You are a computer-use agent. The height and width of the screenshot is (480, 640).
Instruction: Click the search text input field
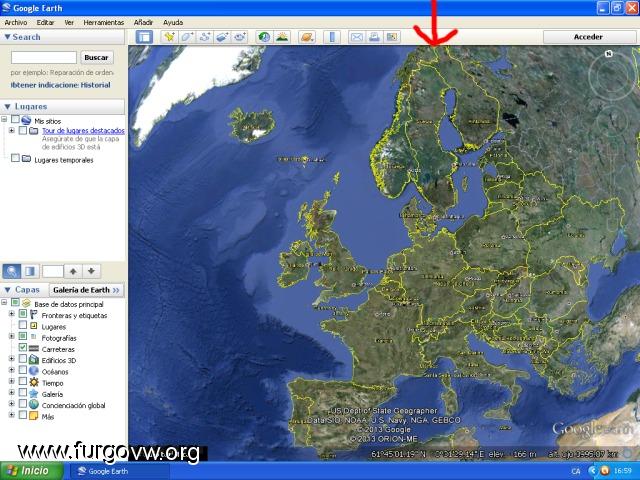[44, 58]
